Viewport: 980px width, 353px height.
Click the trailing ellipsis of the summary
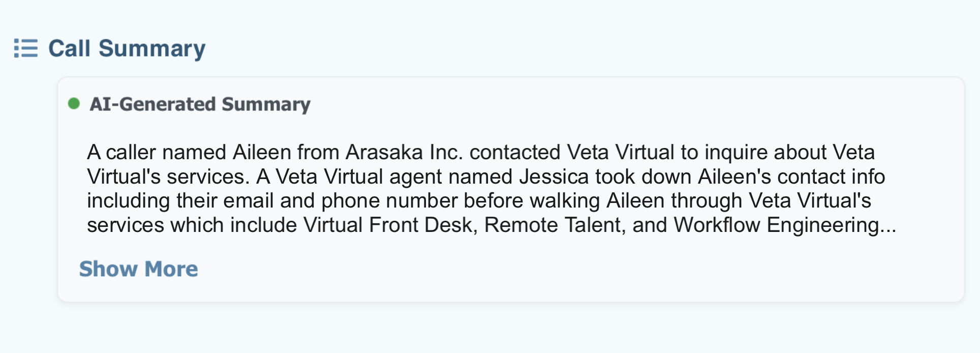[x=887, y=225]
